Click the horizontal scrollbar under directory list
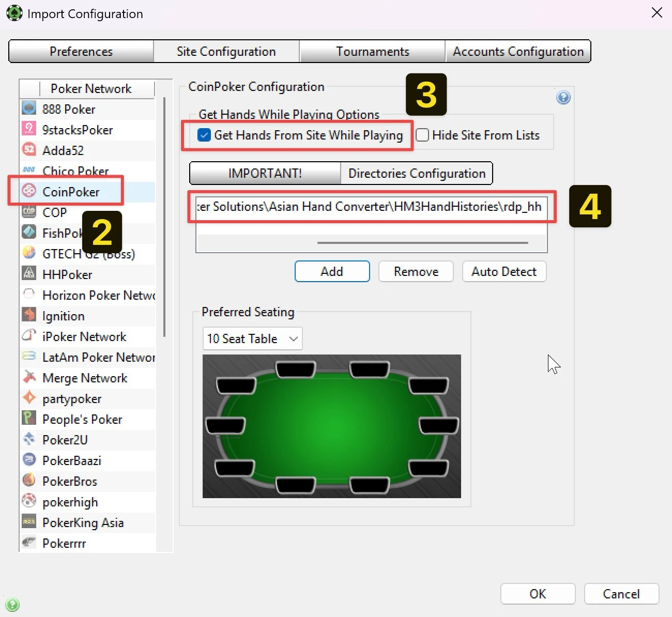Image resolution: width=672 pixels, height=617 pixels. (x=423, y=242)
